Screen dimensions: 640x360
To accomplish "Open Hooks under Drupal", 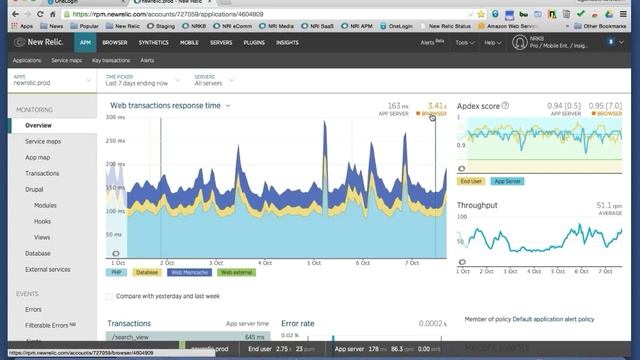I will click(x=42, y=221).
